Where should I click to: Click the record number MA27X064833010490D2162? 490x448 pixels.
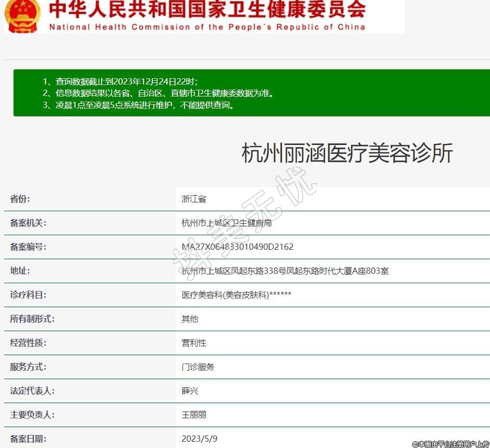pos(237,247)
